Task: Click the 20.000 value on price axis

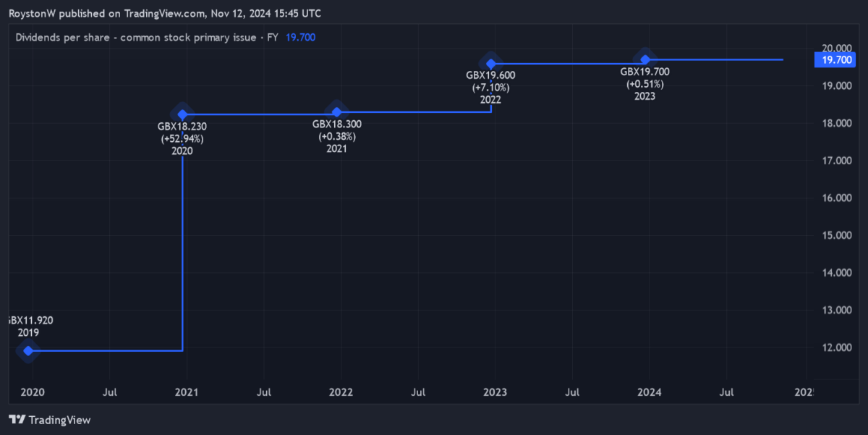Action: point(837,48)
